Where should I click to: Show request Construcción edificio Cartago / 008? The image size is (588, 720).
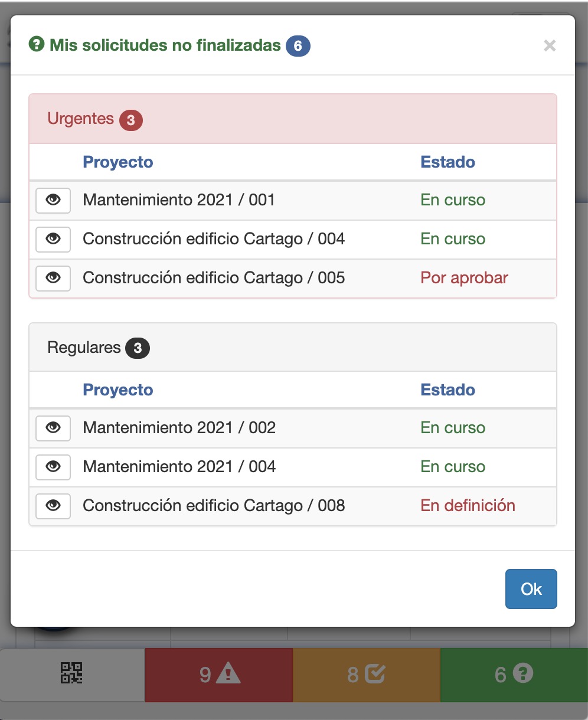click(x=53, y=506)
